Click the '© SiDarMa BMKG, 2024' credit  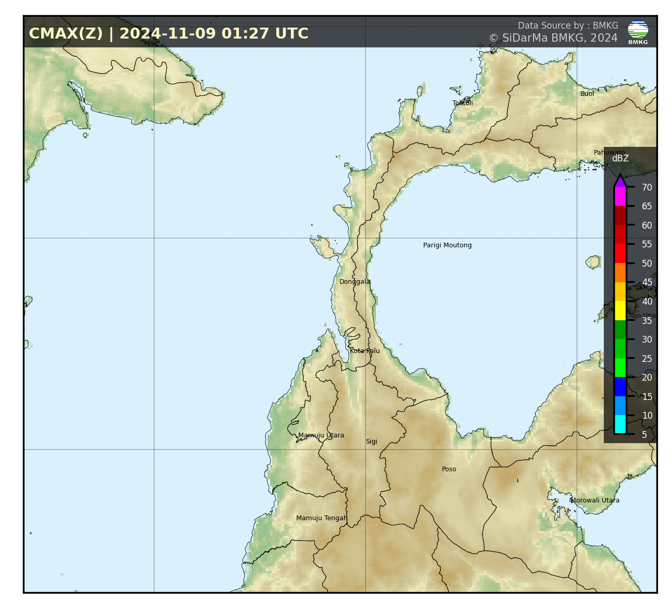[x=553, y=38]
